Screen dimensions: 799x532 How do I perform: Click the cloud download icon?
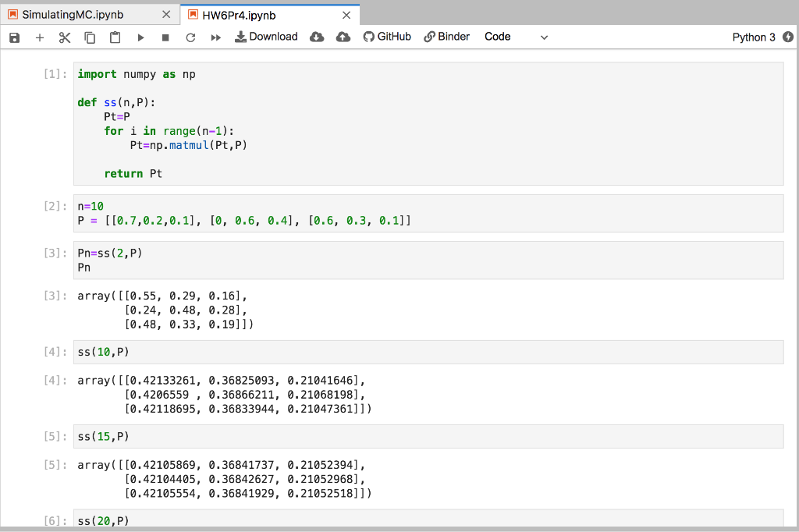317,37
